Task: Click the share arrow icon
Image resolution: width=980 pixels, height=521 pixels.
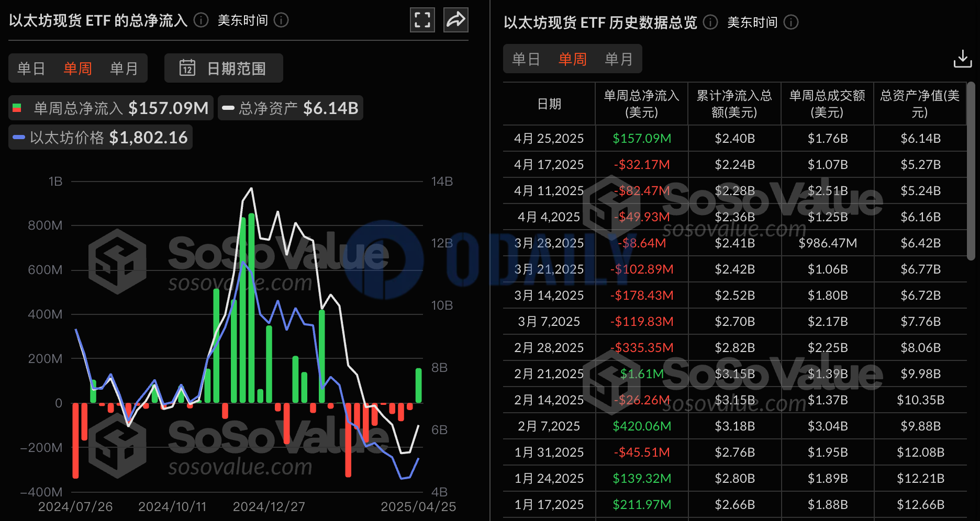Action: tap(456, 20)
